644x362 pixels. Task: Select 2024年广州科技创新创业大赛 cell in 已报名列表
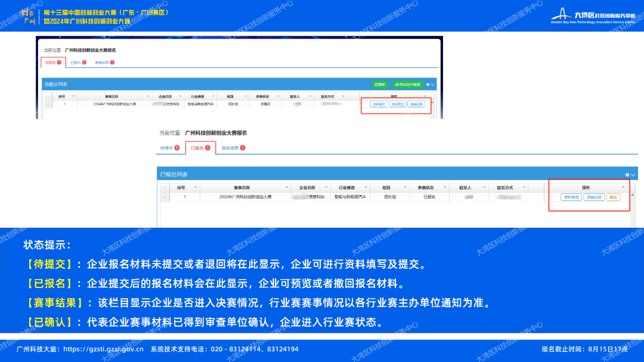click(x=245, y=197)
